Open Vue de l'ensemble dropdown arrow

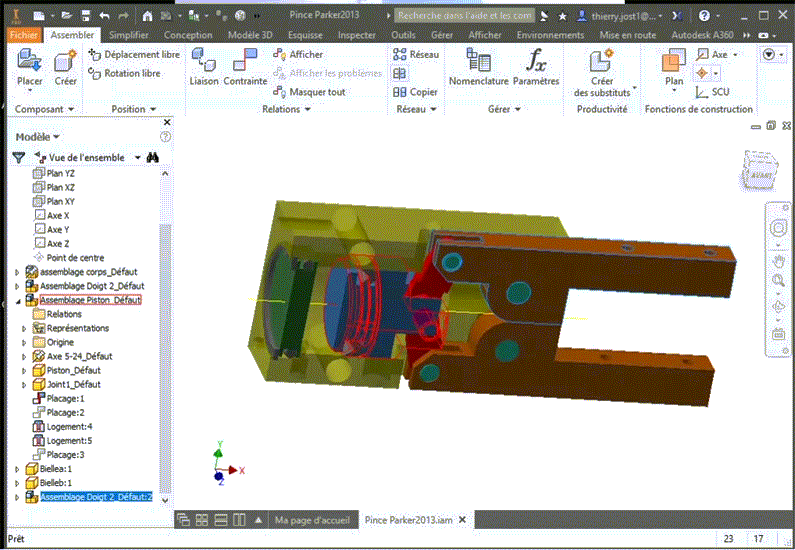(x=137, y=158)
